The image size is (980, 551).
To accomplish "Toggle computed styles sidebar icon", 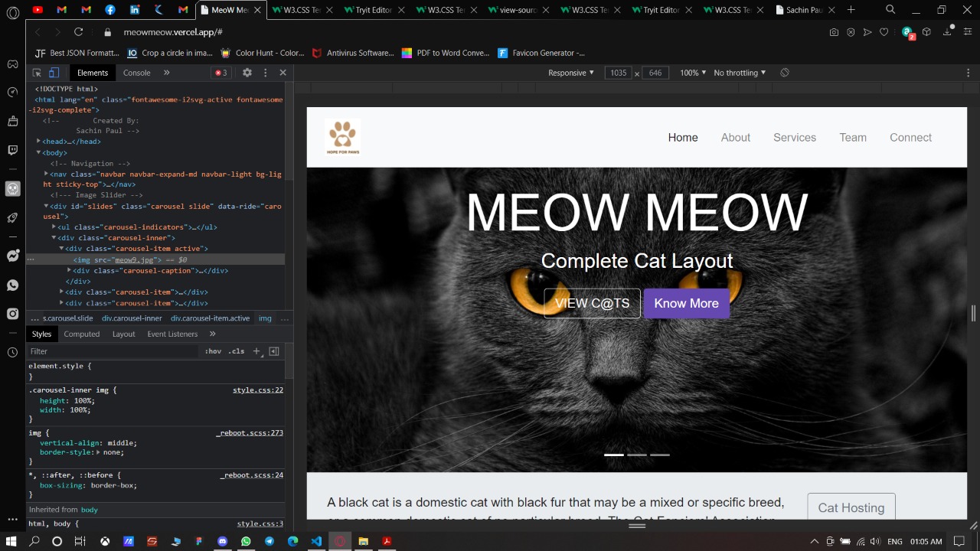I will coord(274,351).
